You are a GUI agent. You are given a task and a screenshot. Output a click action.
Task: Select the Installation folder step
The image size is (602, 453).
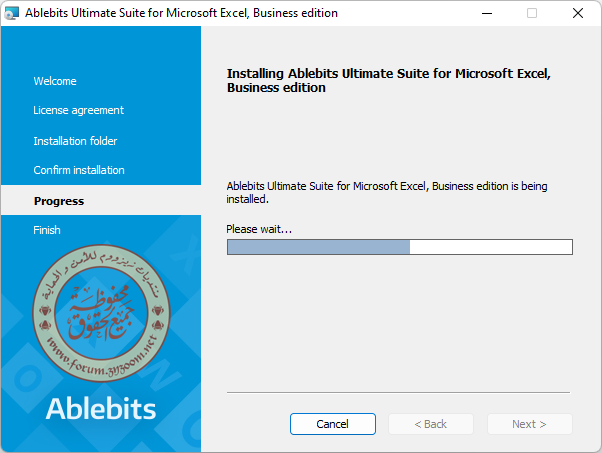tap(75, 141)
